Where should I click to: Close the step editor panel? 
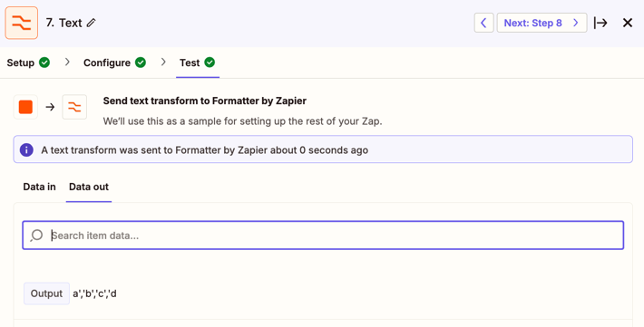(628, 23)
